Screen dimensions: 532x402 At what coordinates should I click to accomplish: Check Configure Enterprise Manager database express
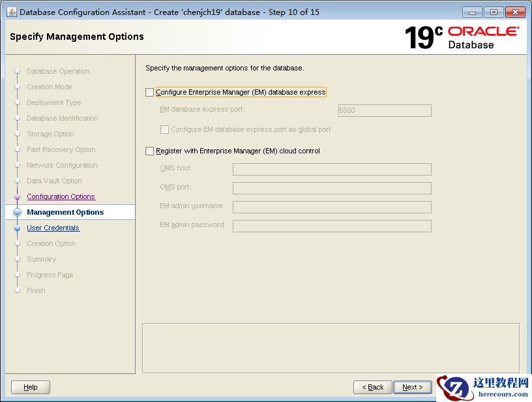(x=150, y=93)
